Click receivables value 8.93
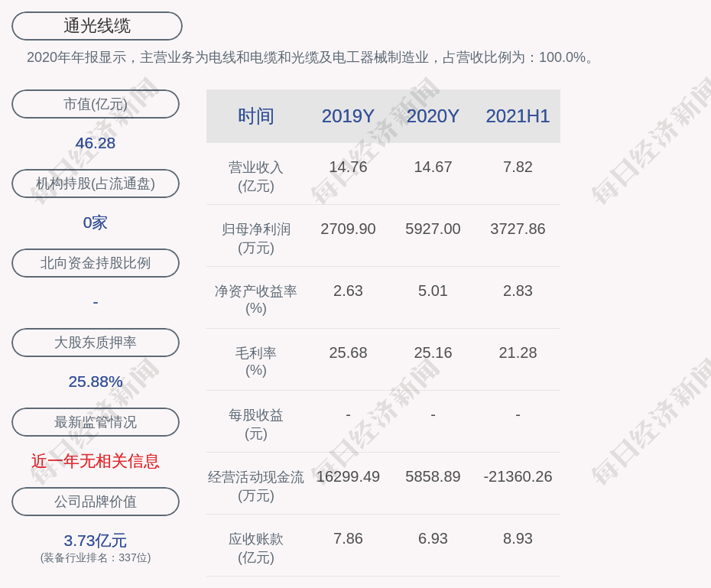Viewport: 711px width, 588px height. [x=518, y=538]
